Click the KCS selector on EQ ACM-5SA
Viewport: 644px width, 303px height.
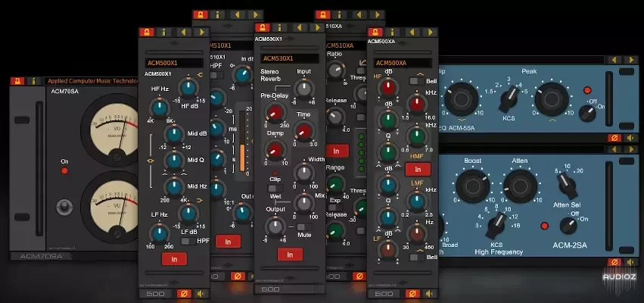(509, 99)
